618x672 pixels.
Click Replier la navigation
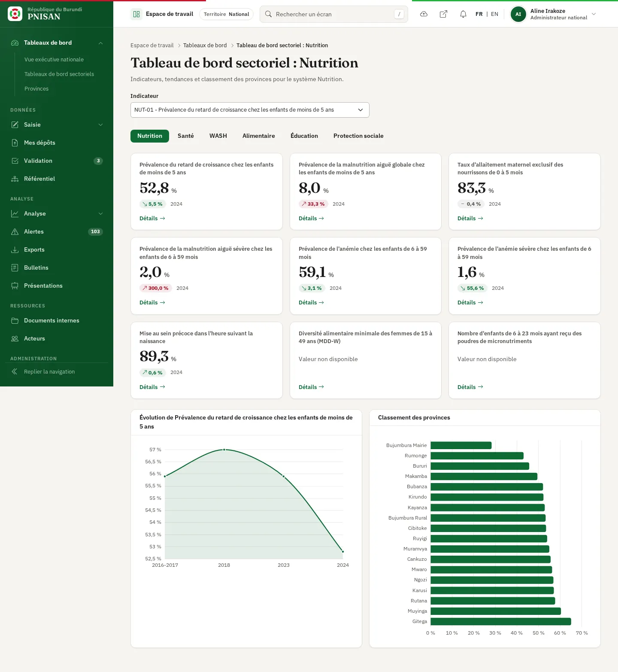pyautogui.click(x=57, y=372)
